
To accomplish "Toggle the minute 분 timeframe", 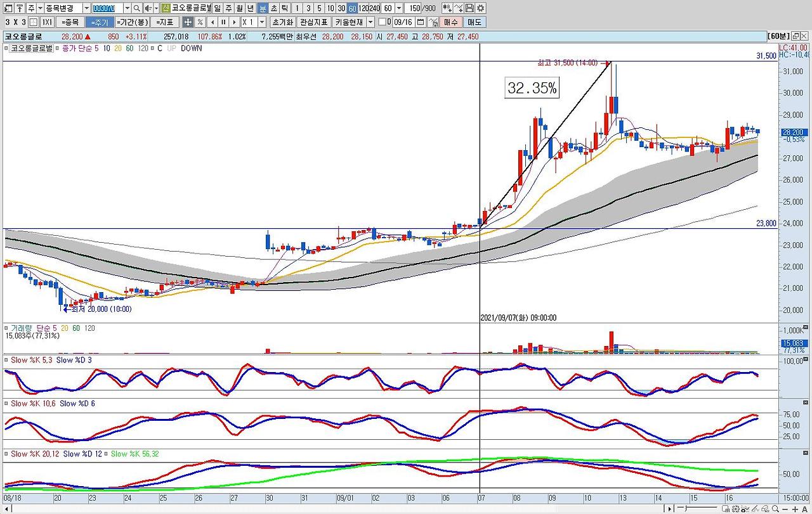I will coord(263,8).
